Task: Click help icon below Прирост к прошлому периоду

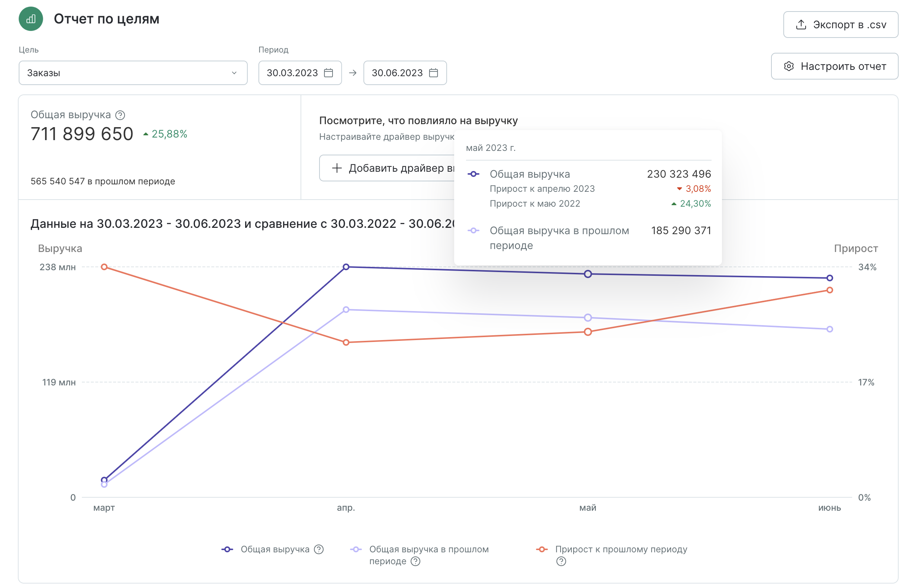Action: (x=561, y=561)
